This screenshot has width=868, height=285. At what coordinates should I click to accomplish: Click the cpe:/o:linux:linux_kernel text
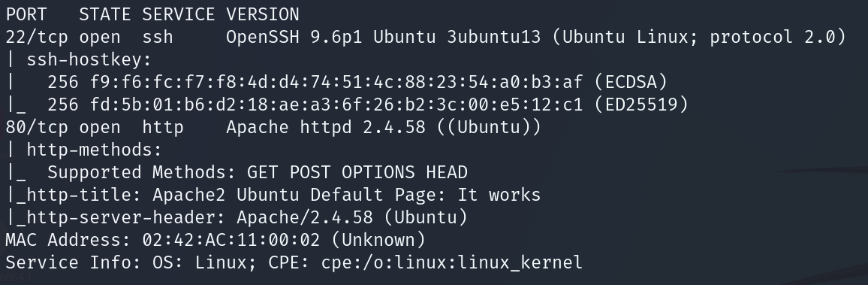click(x=452, y=262)
